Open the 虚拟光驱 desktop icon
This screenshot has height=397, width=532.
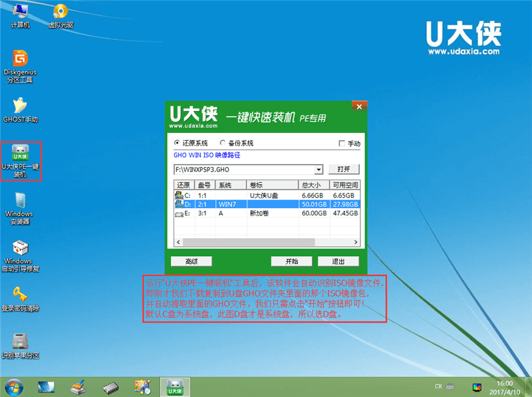(x=61, y=15)
